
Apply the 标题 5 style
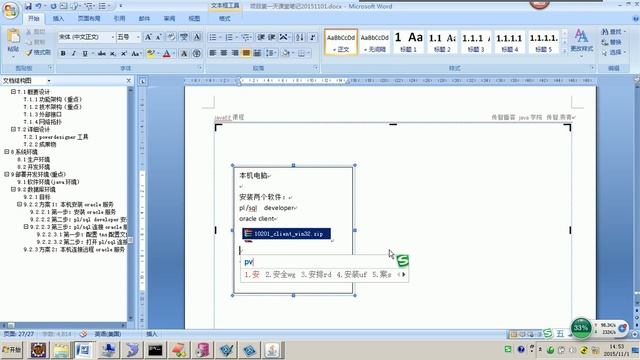(543, 42)
